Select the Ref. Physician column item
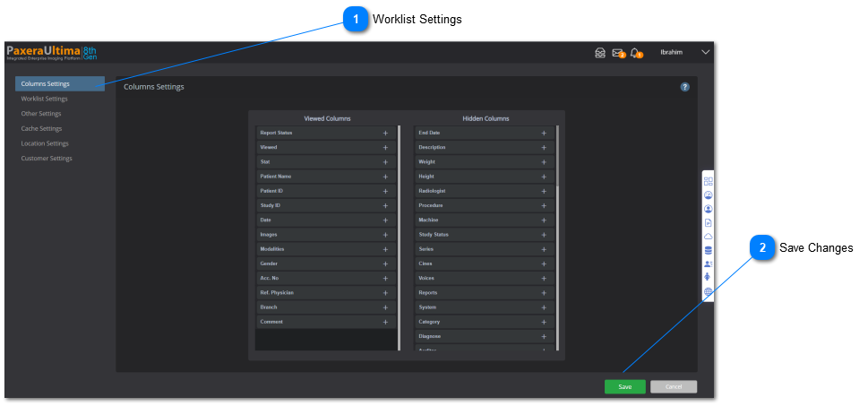Viewport: 868px width, 406px height. tap(325, 292)
